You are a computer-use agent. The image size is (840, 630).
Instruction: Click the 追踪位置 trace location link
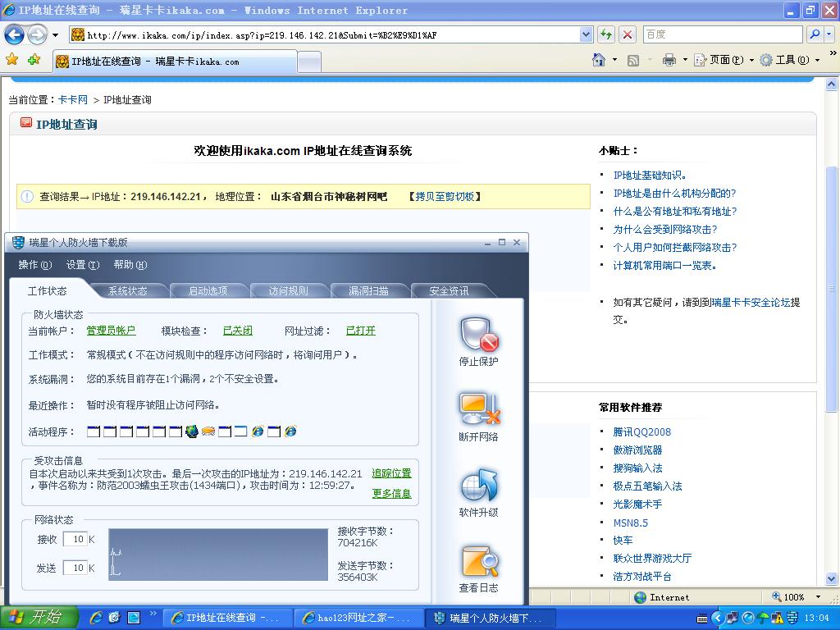(391, 473)
